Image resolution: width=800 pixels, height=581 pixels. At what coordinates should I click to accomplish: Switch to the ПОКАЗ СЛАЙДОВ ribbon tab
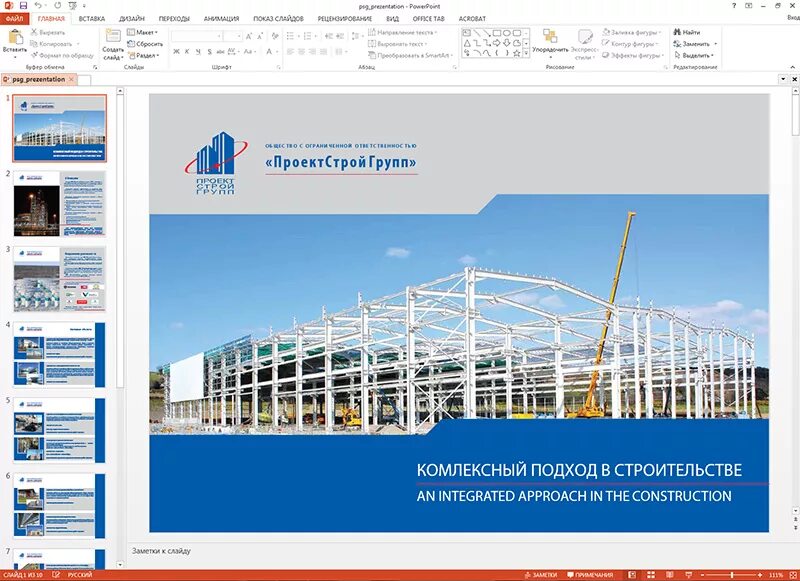pos(278,18)
